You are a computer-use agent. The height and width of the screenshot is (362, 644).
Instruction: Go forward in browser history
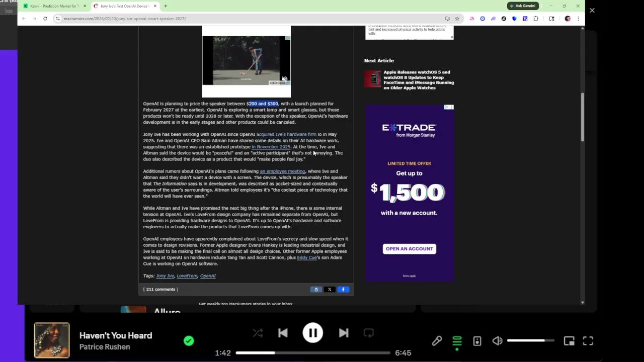[34, 19]
